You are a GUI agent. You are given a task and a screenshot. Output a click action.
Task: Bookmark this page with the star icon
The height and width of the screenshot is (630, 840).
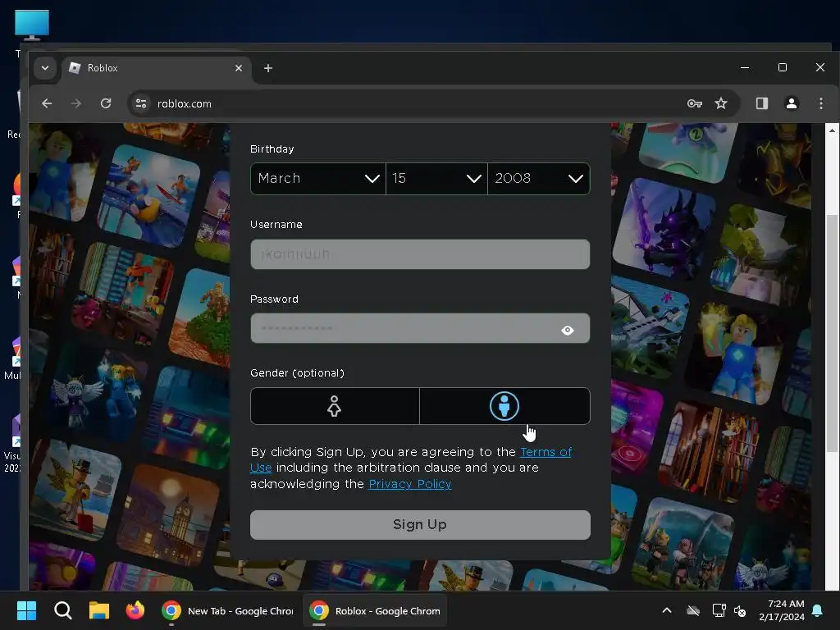[721, 103]
